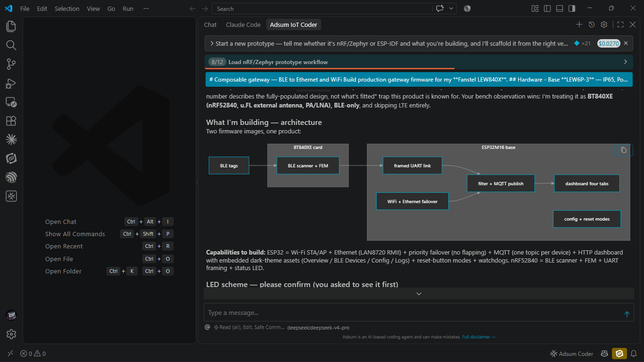Open the Edit menu
Image resolution: width=644 pixels, height=362 pixels.
pyautogui.click(x=42, y=8)
